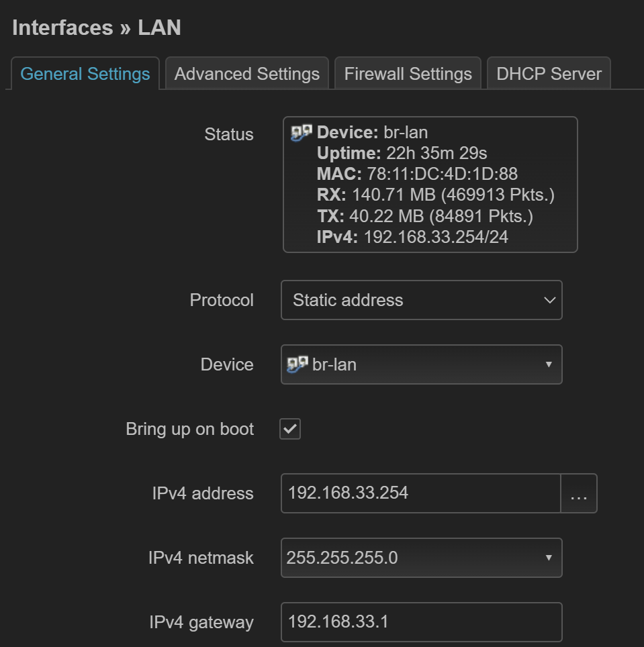Screen dimensions: 644x647
Task: Click the br-lan bridge icon in Device selector
Action: (296, 364)
